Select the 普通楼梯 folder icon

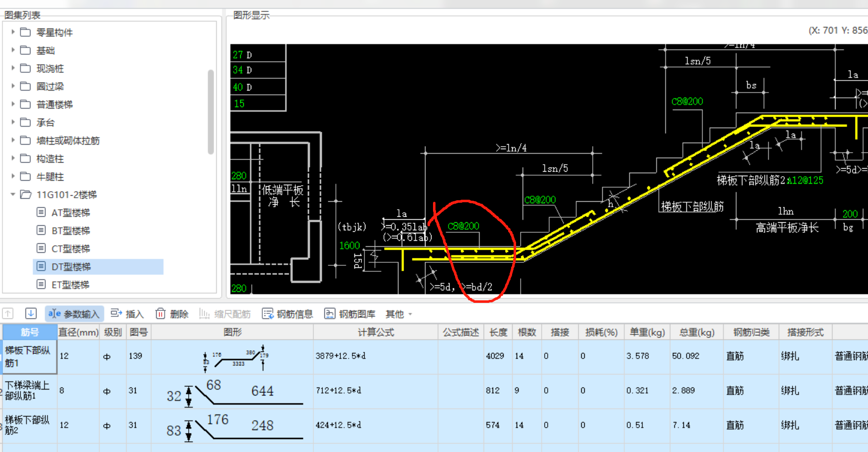(x=26, y=104)
